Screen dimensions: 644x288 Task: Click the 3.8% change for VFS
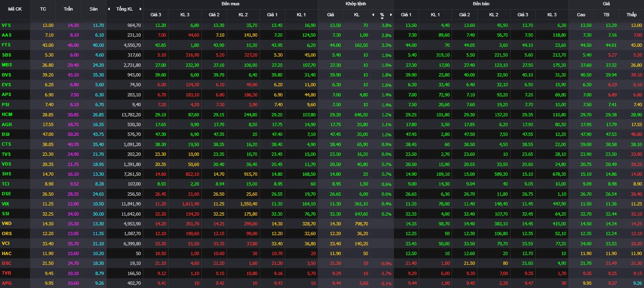(x=386, y=25)
